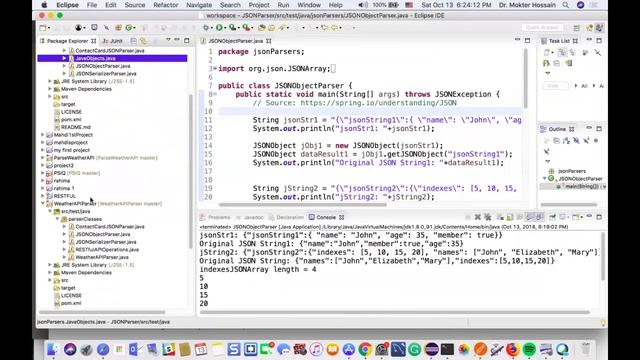Expand the RESTFUL project
The image size is (640, 360).
[x=43, y=196]
